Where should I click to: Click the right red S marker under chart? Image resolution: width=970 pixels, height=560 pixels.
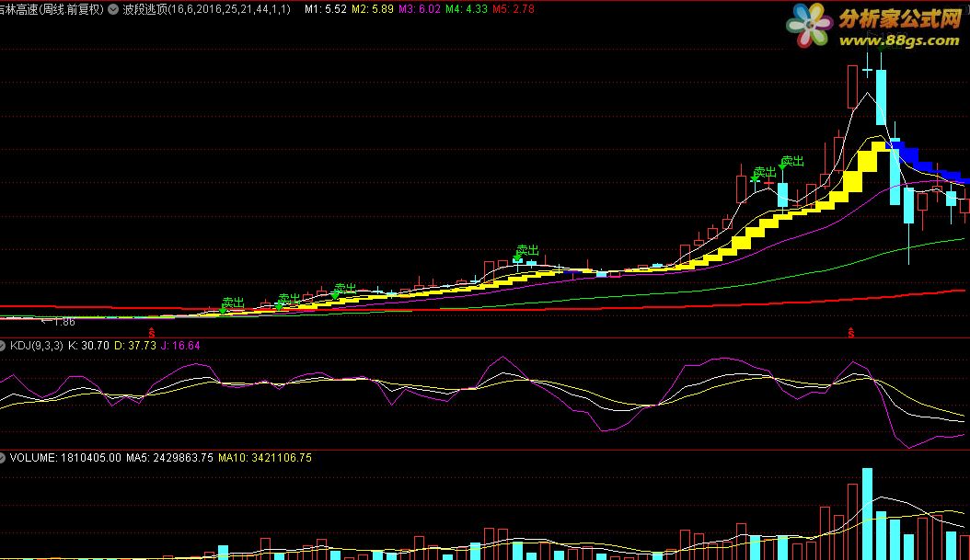coord(851,333)
